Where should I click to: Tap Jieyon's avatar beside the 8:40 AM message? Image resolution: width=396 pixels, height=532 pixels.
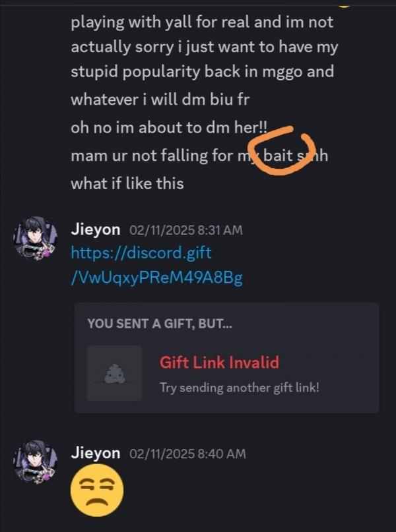point(34,462)
